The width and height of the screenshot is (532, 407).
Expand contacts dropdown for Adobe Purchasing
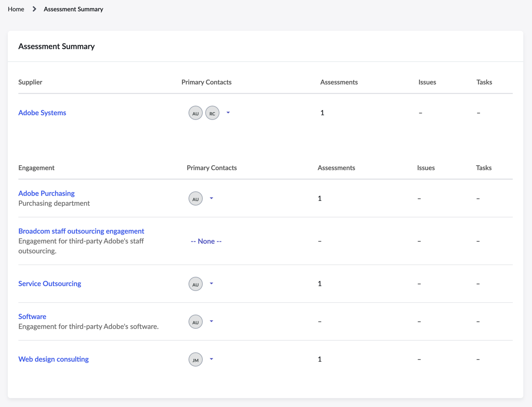211,198
